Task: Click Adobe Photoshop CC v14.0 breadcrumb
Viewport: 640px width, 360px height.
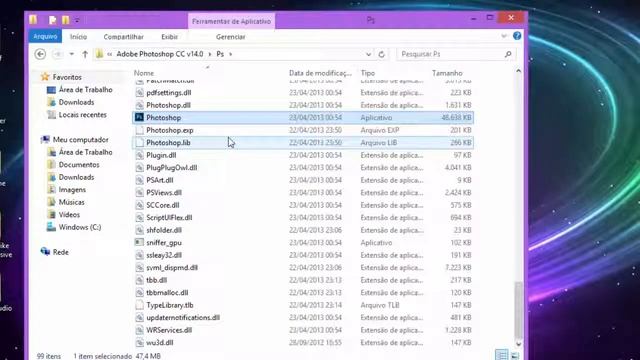Action: click(160, 54)
